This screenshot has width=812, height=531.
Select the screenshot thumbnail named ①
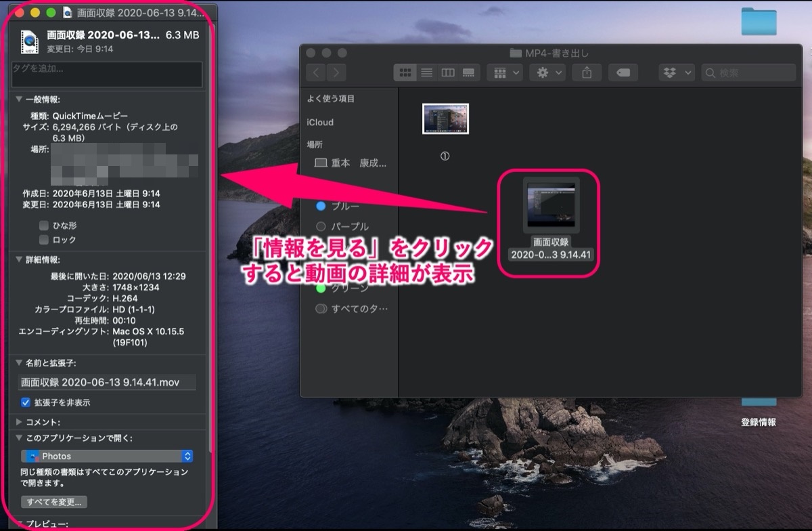click(445, 119)
